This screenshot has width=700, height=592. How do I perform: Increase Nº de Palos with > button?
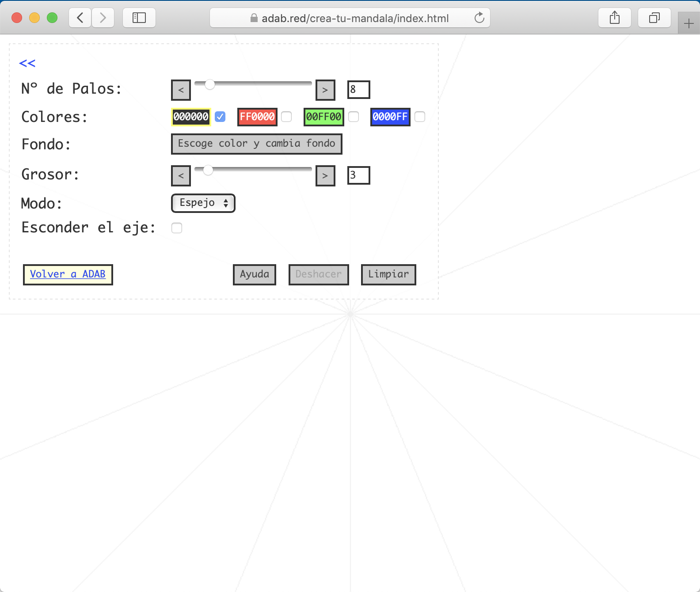click(x=325, y=90)
